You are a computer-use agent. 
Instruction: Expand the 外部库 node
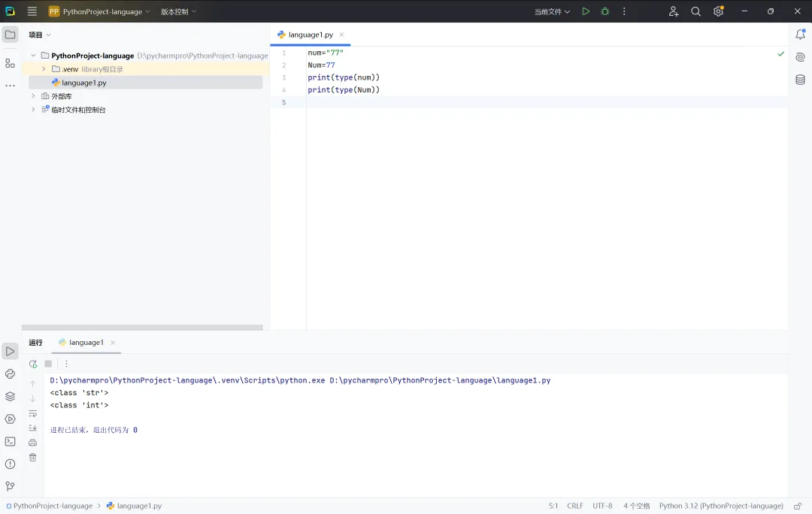[x=33, y=95]
